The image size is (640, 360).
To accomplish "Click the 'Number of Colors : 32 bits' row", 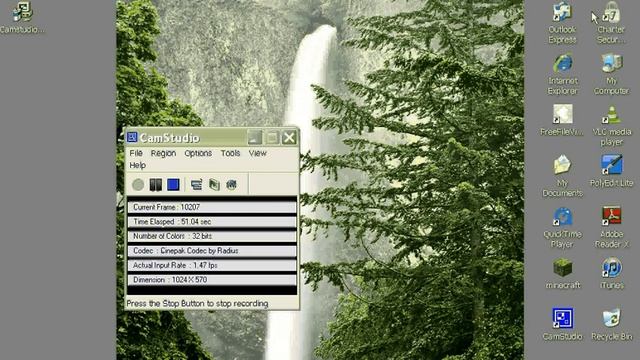I will 212,236.
